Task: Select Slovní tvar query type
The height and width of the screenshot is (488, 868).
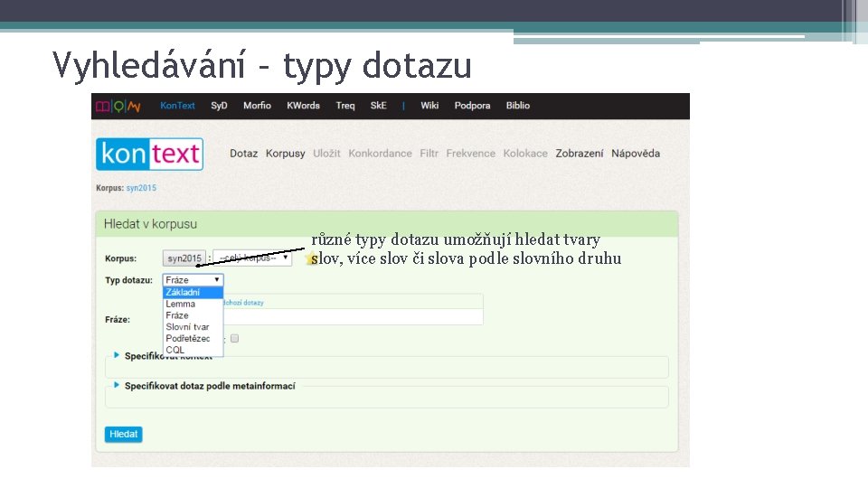Action: [x=193, y=327]
